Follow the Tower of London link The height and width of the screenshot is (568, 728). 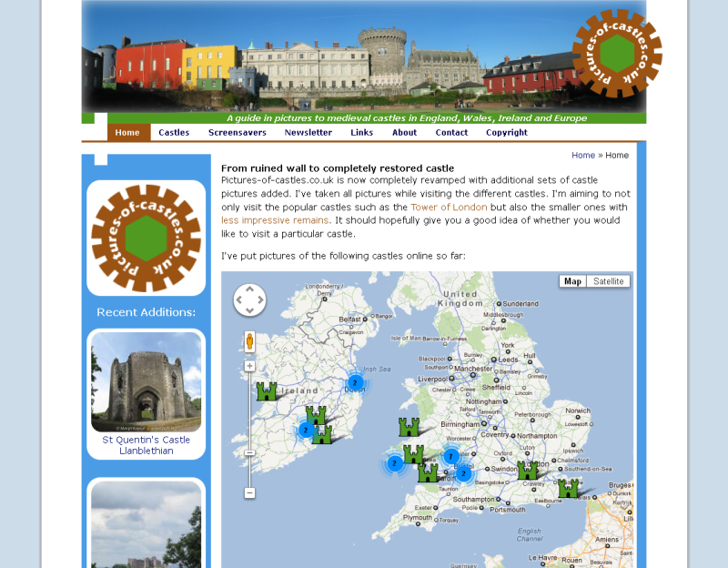point(449,208)
